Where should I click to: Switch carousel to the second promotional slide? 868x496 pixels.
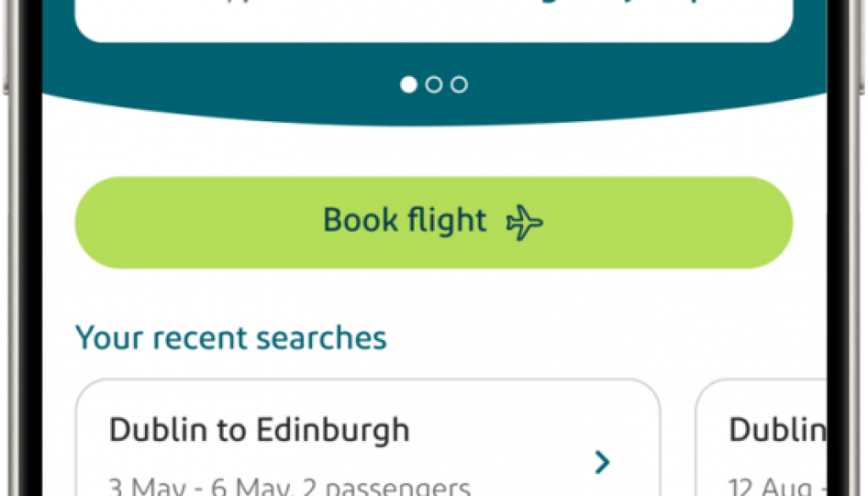click(x=434, y=85)
